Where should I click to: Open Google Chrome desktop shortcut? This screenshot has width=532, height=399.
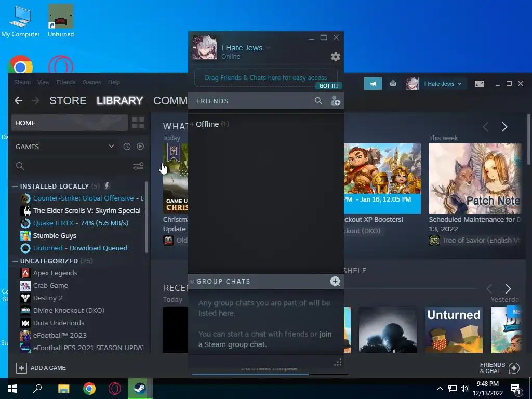(x=20, y=64)
